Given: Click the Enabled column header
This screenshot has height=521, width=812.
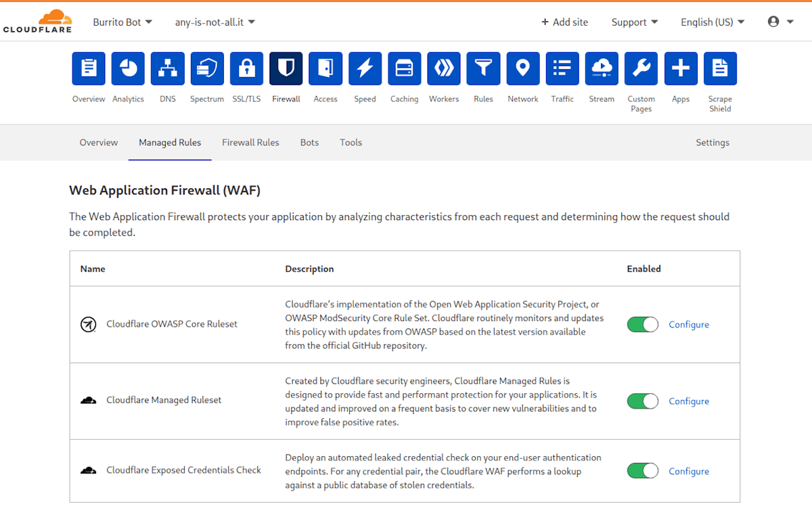Looking at the screenshot, I should [644, 269].
